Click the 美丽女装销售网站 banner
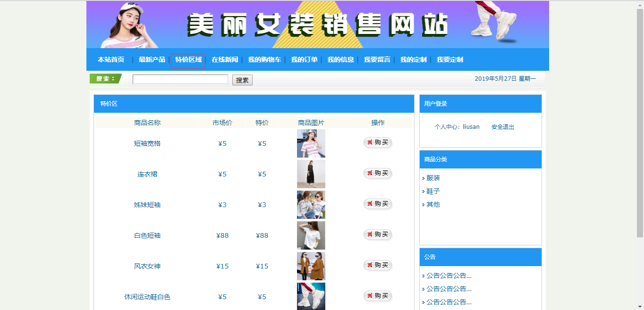This screenshot has width=644, height=310. tap(317, 25)
